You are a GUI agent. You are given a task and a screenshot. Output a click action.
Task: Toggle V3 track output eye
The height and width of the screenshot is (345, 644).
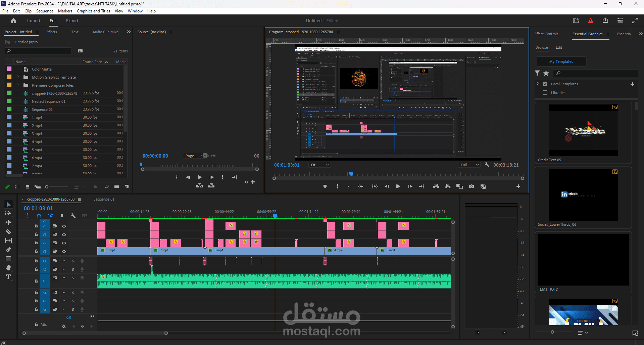pyautogui.click(x=64, y=234)
